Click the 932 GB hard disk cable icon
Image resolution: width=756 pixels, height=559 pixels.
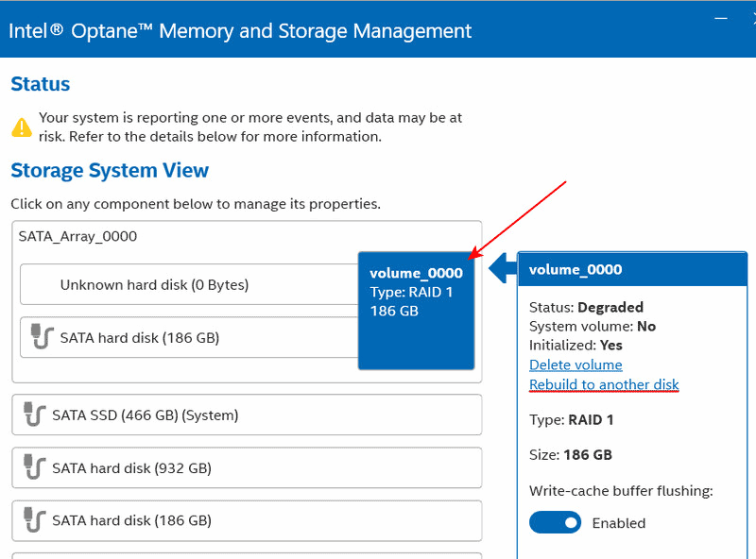click(x=34, y=467)
